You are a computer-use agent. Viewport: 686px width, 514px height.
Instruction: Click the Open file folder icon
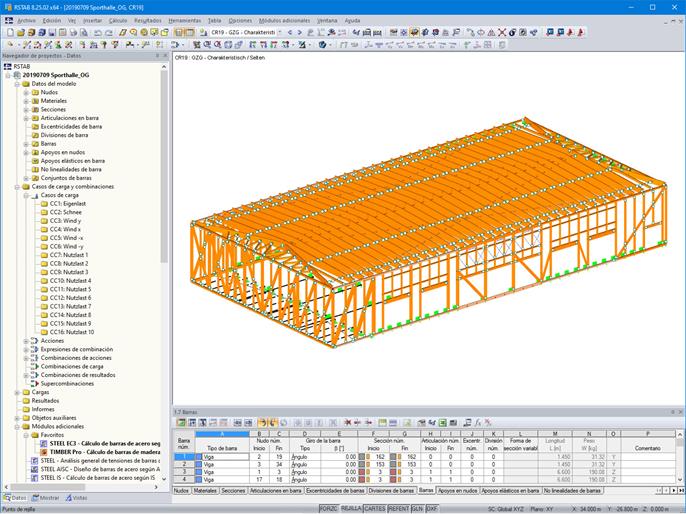[21, 32]
